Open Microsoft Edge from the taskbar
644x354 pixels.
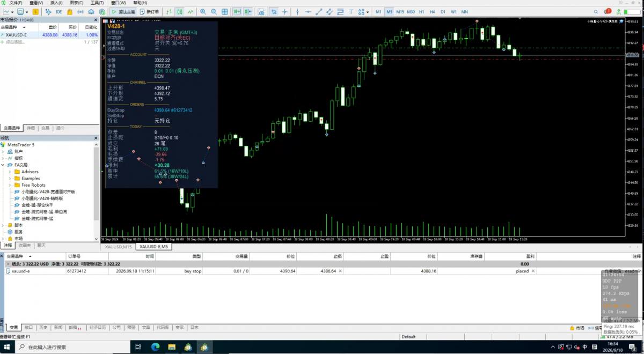156,347
